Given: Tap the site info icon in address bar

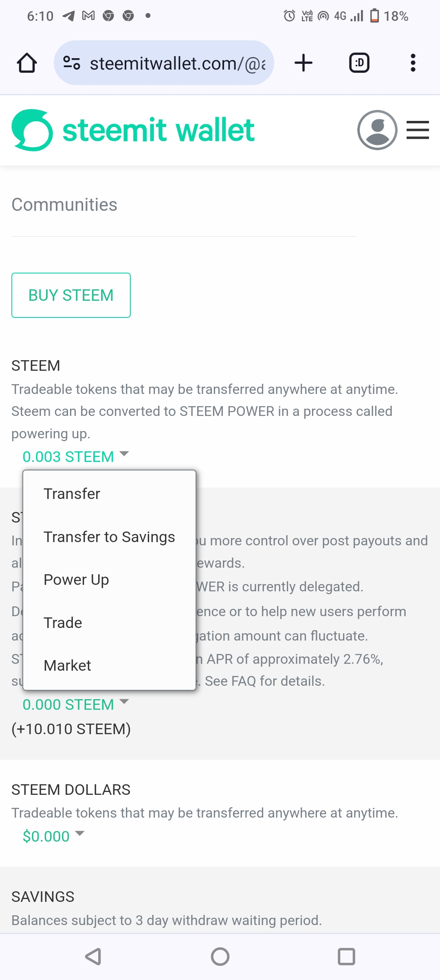Looking at the screenshot, I should 72,63.
